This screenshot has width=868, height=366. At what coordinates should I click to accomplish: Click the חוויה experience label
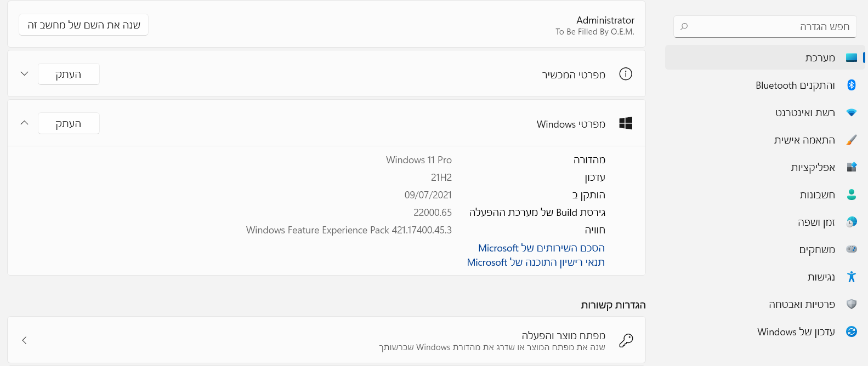[595, 230]
